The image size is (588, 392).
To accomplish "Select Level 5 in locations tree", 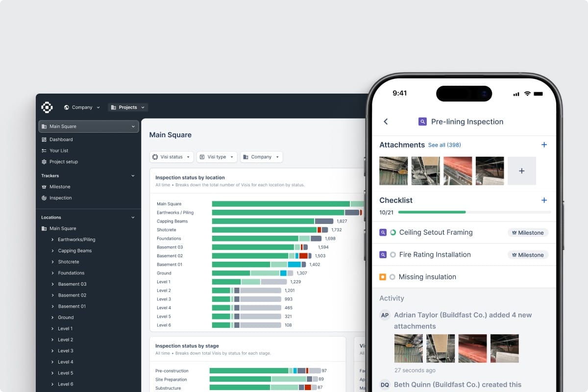I will pyautogui.click(x=66, y=373).
